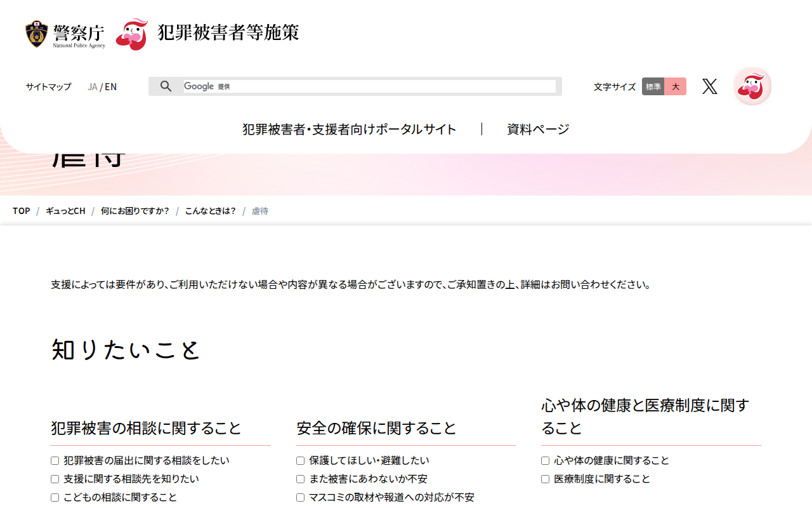Viewport: 812px width, 508px height.
Task: Click the Google search input field
Action: pyautogui.click(x=370, y=86)
